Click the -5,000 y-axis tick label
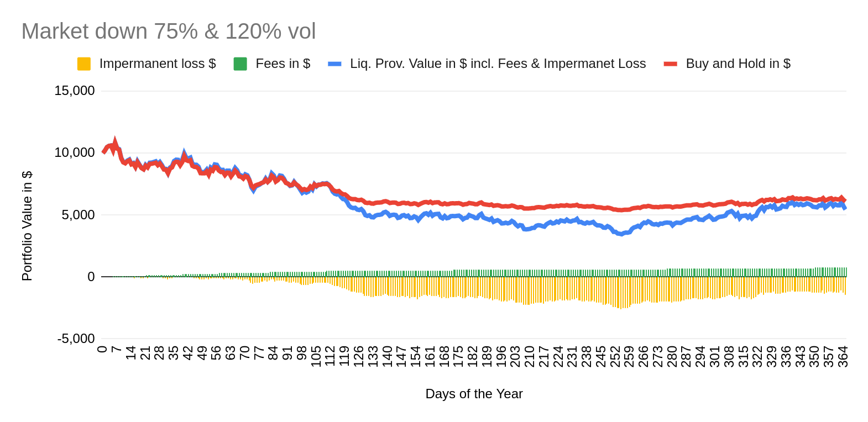This screenshot has height=422, width=868. 76,339
